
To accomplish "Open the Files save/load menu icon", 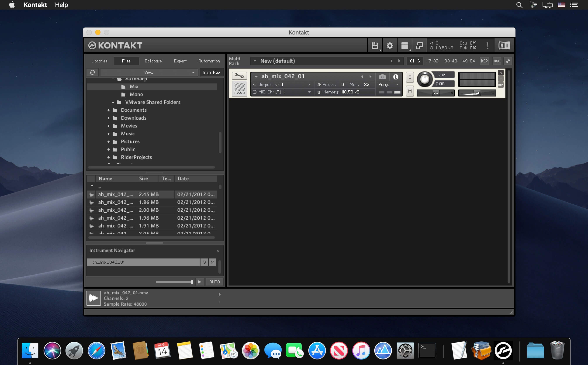I will click(x=375, y=45).
